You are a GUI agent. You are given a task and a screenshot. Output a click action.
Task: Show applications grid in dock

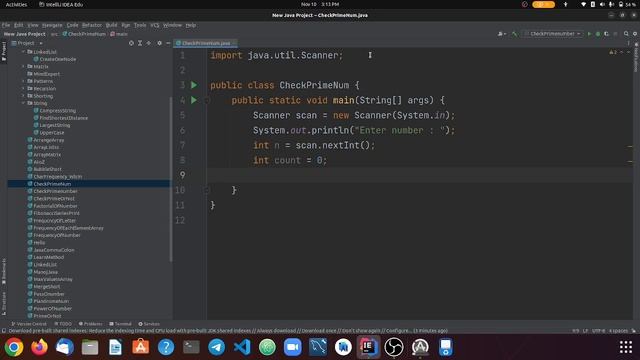(x=626, y=347)
